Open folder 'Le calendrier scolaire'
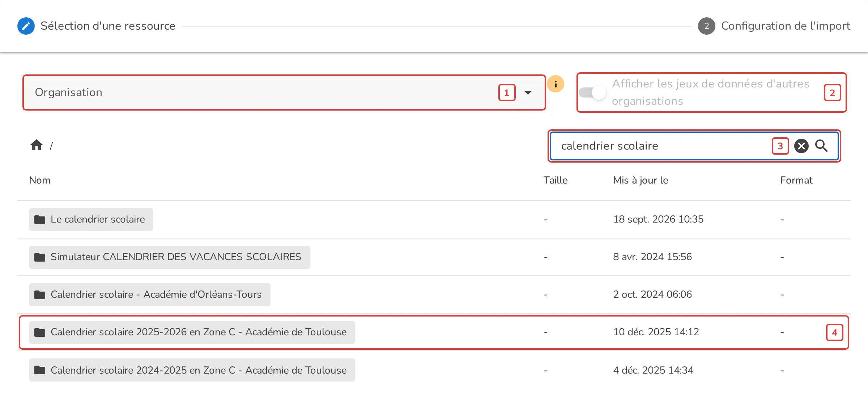 91,219
